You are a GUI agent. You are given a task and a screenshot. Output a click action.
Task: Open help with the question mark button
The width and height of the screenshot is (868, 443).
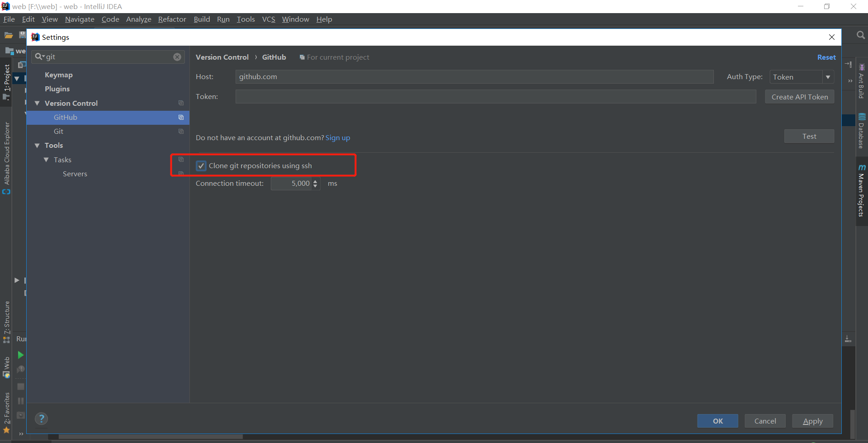point(41,419)
